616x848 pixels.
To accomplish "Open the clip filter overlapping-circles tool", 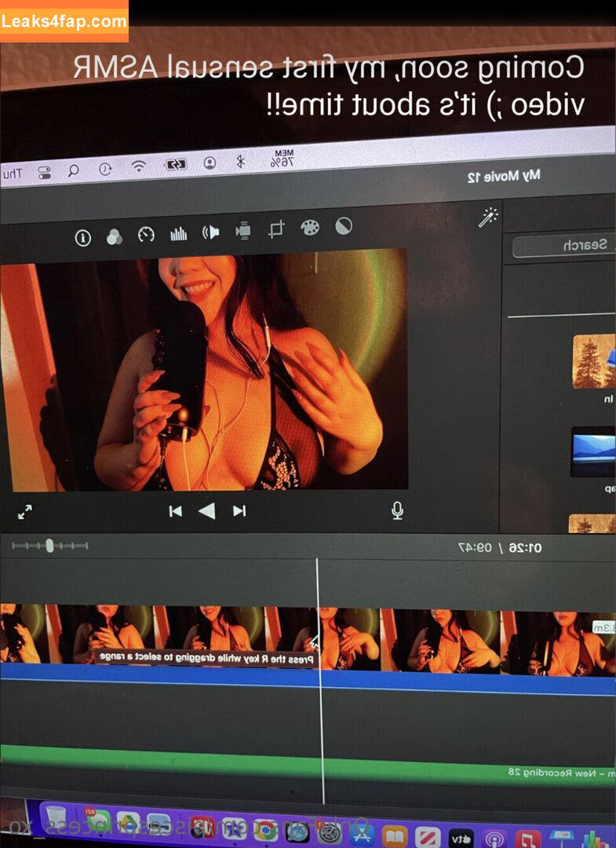I will [x=115, y=236].
